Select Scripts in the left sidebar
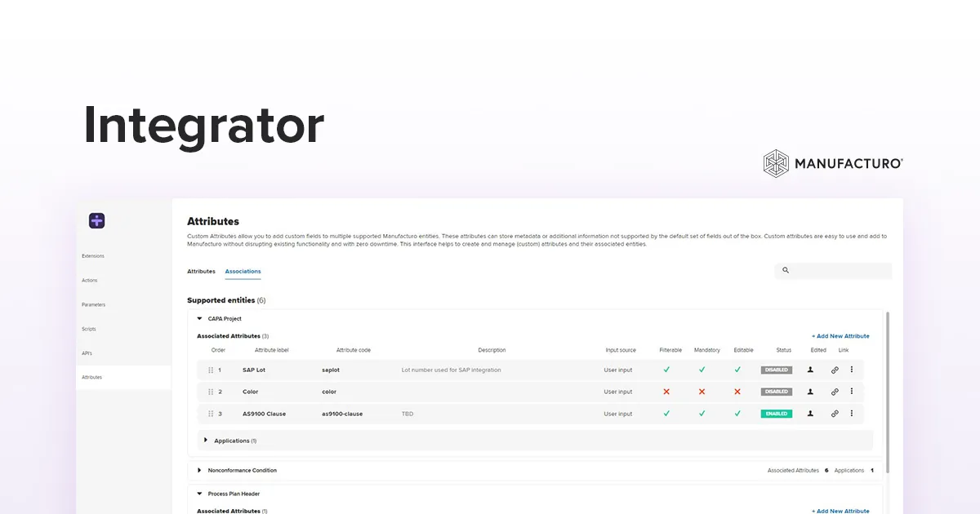The image size is (980, 514). 89,329
